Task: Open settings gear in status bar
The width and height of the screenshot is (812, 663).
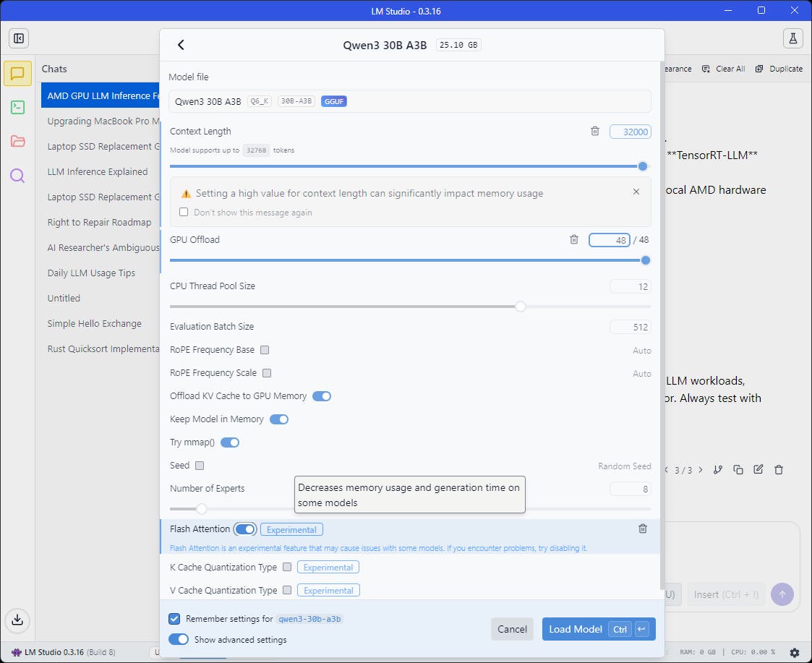Action: coord(795,653)
